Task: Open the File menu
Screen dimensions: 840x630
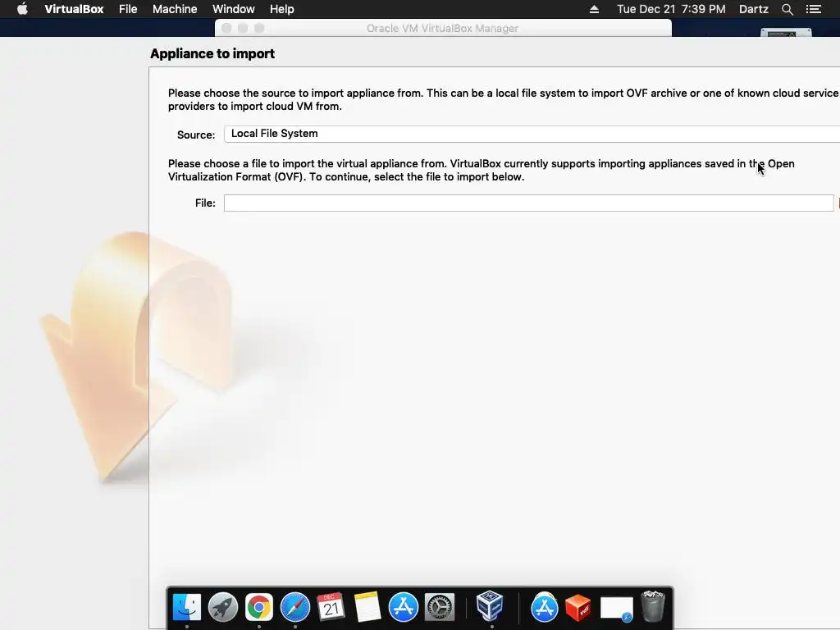Action: coord(128,9)
